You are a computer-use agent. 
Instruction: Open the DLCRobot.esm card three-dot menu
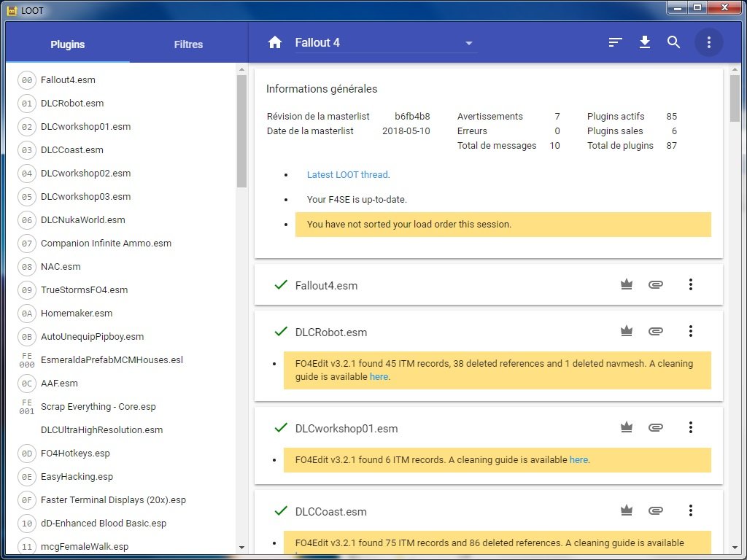[x=690, y=332]
